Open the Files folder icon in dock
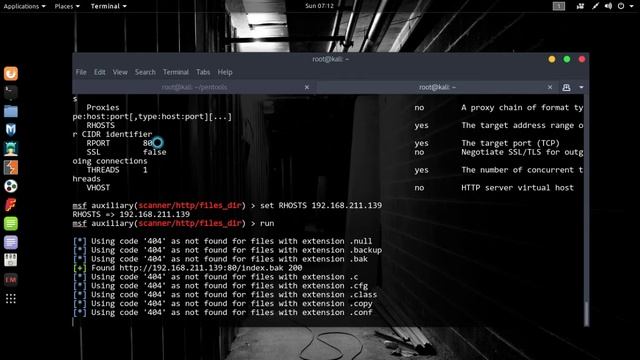640x360 pixels. (11, 111)
